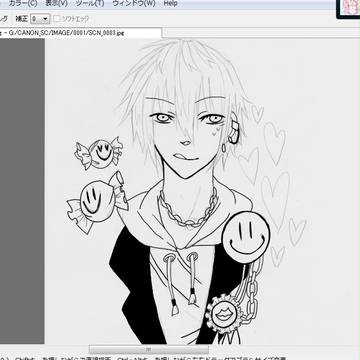Click the thumbnail in the top-right corner
This screenshot has width=360, height=360.
(x=348, y=9)
